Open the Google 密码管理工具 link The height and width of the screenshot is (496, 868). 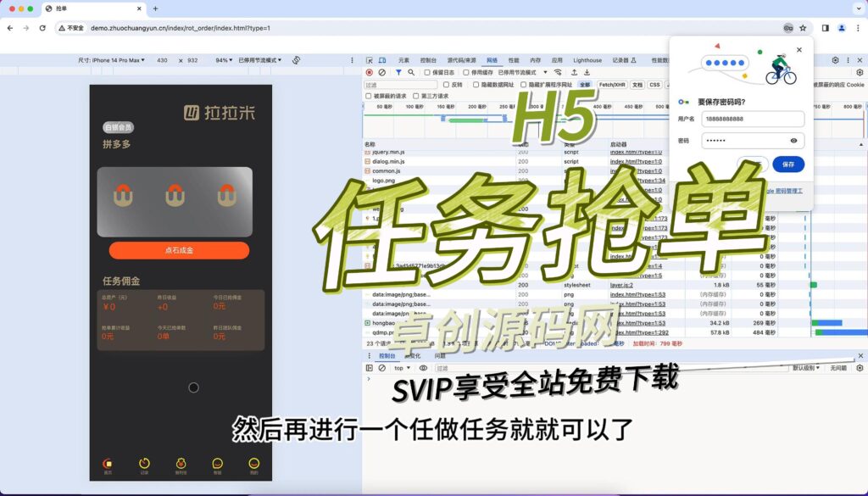point(783,191)
